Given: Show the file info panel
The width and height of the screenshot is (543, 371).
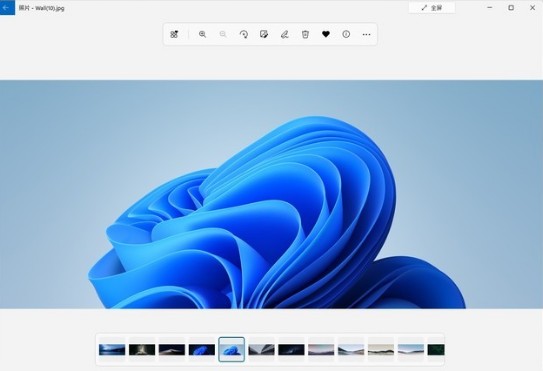Looking at the screenshot, I should (346, 34).
